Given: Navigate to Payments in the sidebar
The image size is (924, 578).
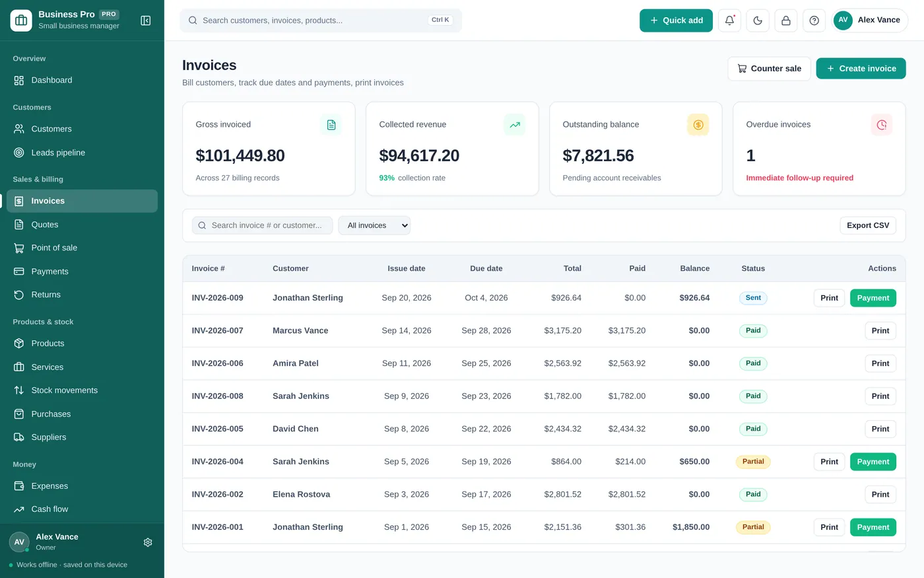Looking at the screenshot, I should (x=82, y=271).
